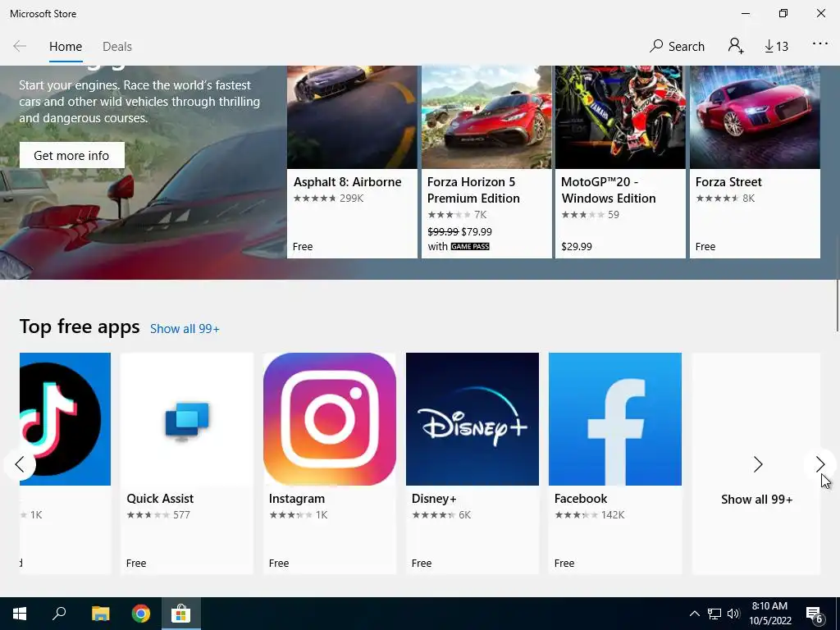Image resolution: width=840 pixels, height=630 pixels.
Task: Switch to the Home tab
Action: point(66,47)
